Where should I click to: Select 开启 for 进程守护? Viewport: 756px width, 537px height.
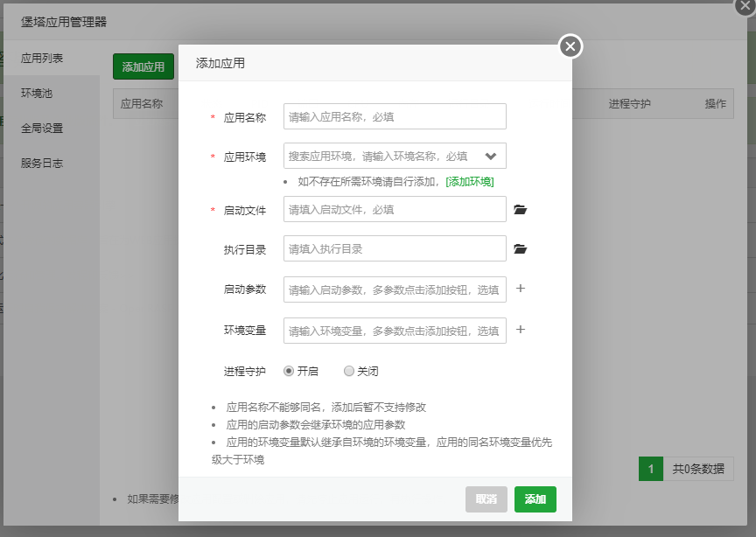289,371
